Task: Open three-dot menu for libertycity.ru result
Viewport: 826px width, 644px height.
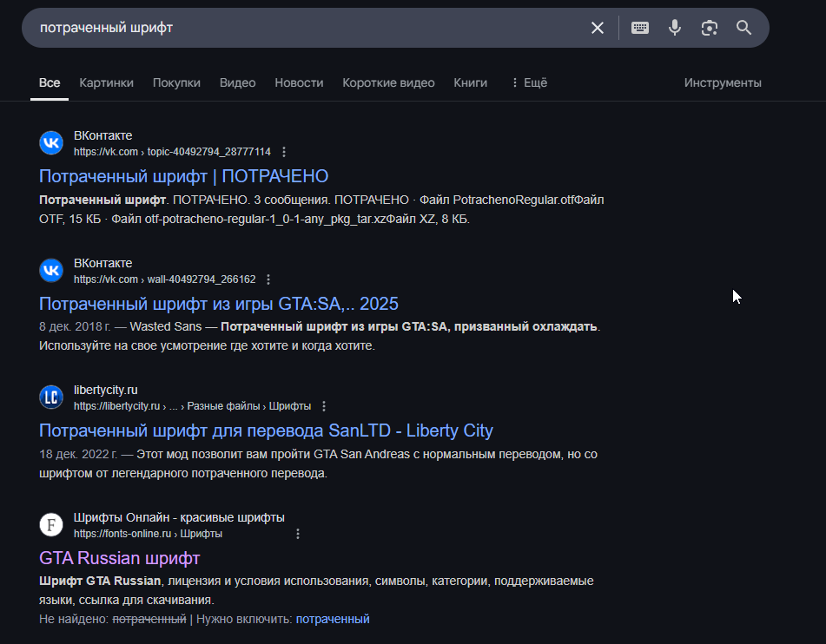Action: pyautogui.click(x=324, y=406)
